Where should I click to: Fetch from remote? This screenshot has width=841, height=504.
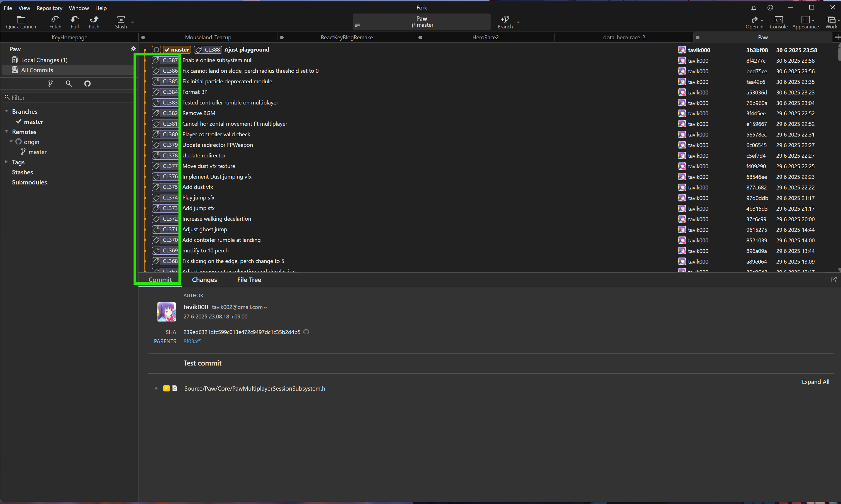pyautogui.click(x=55, y=22)
